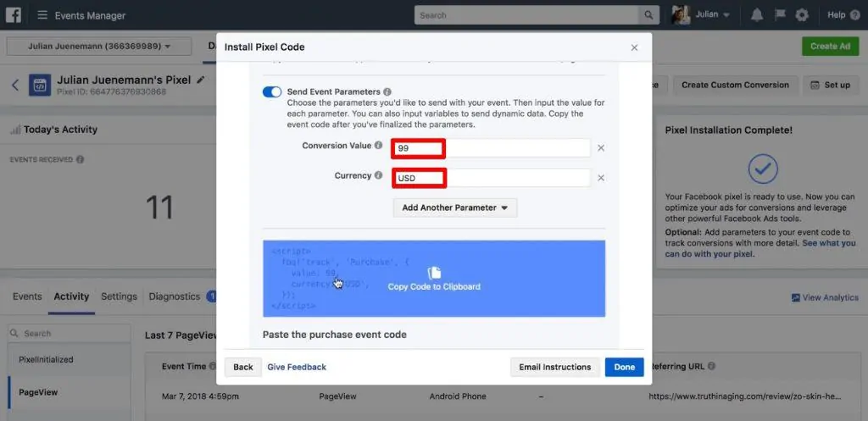Click the top search input field
Image resolution: width=868 pixels, height=421 pixels.
[x=526, y=15]
